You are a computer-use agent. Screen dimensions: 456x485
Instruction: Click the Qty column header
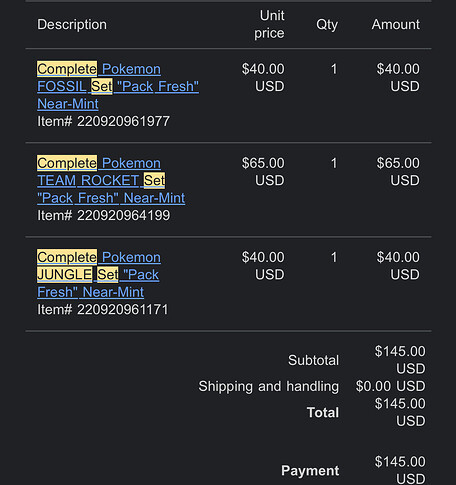click(x=327, y=24)
